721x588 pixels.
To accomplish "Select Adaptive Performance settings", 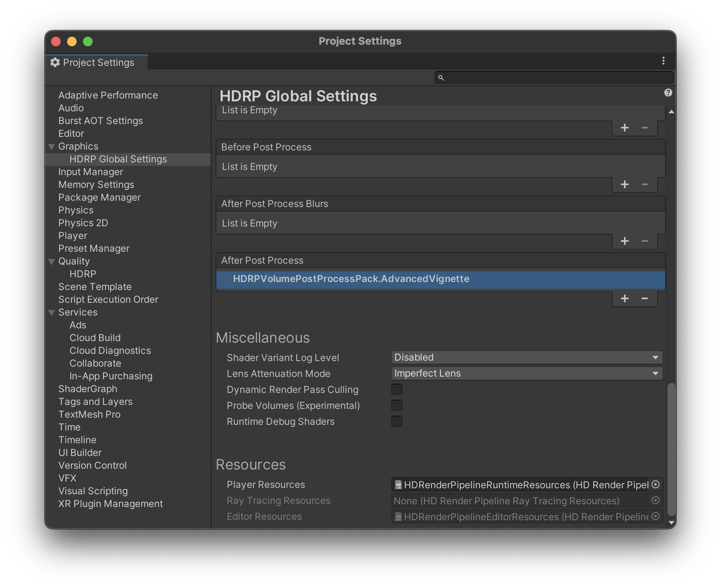I will click(x=108, y=95).
